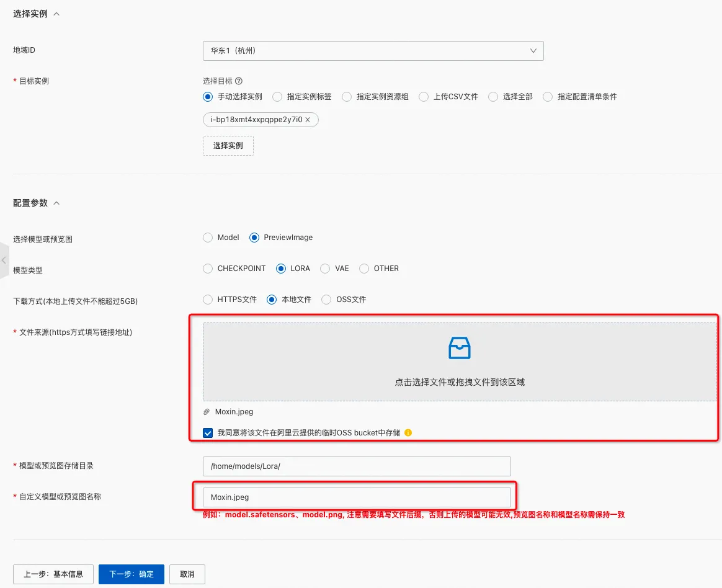Select 指定实例标签 target option

(277, 97)
